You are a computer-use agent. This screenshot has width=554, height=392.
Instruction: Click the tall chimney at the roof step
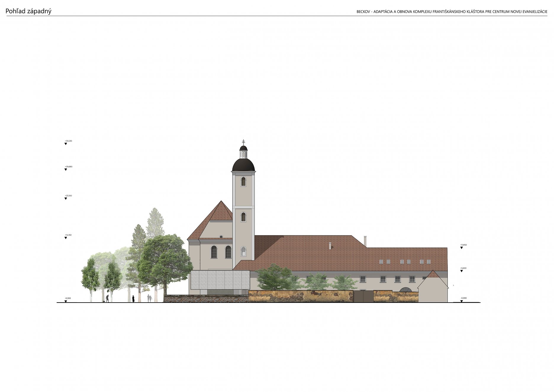coord(365,241)
